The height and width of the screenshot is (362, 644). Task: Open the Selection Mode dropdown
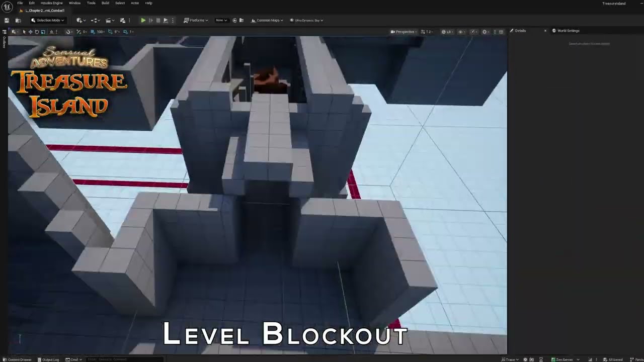[x=47, y=20]
